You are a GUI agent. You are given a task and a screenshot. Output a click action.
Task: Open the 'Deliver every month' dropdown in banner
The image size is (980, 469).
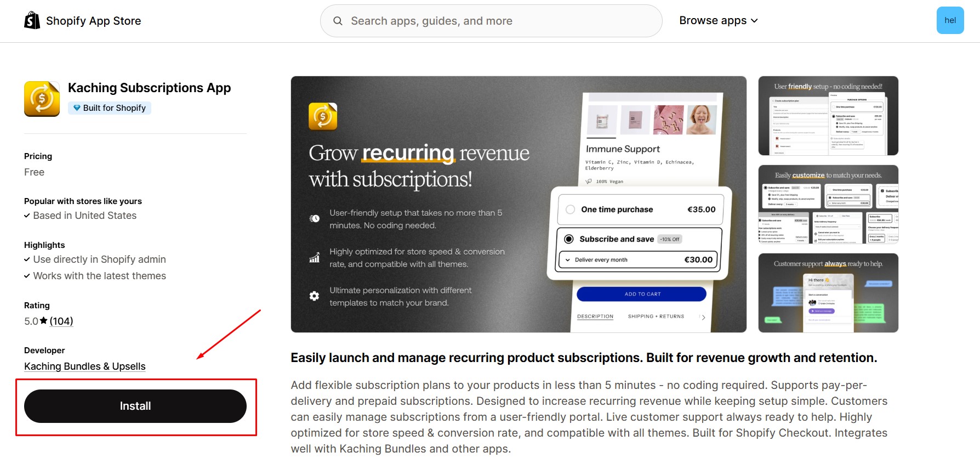(x=638, y=260)
